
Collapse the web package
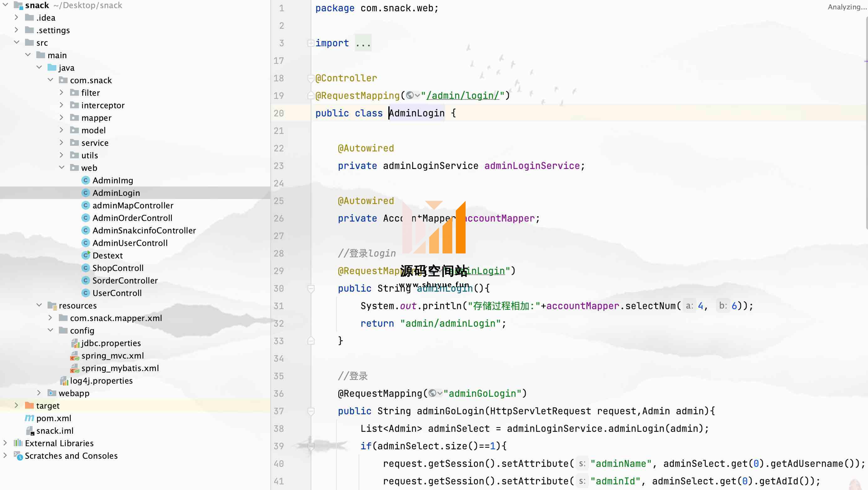(x=61, y=167)
